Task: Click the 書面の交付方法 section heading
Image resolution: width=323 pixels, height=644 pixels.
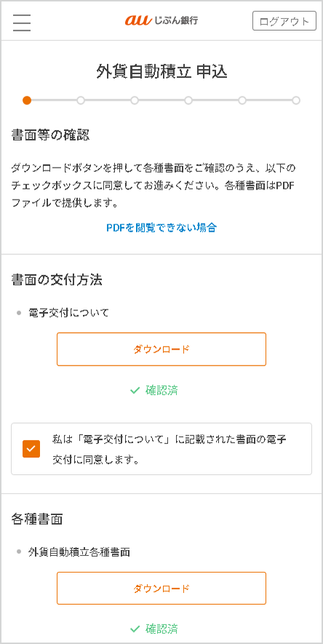Action: point(57,280)
